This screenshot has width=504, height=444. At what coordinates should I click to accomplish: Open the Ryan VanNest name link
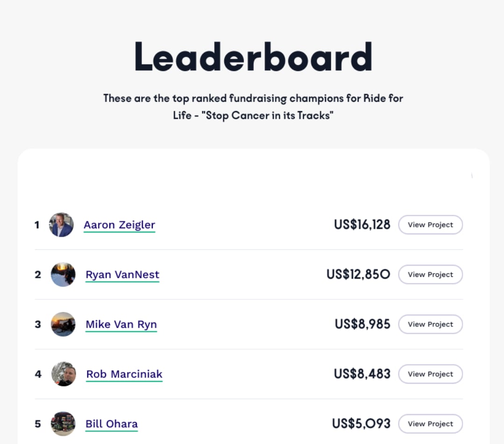122,275
